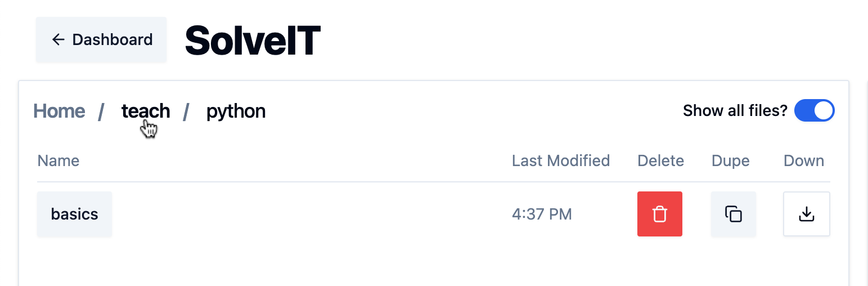Open the teach breadcrumb folder
The height and width of the screenshot is (286, 868).
point(146,111)
